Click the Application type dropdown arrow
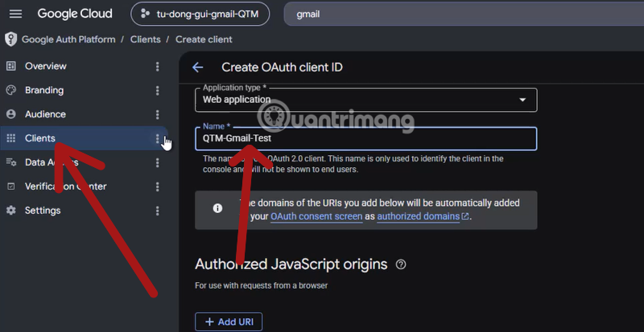Screen dimensions: 644x332 [x=522, y=100]
